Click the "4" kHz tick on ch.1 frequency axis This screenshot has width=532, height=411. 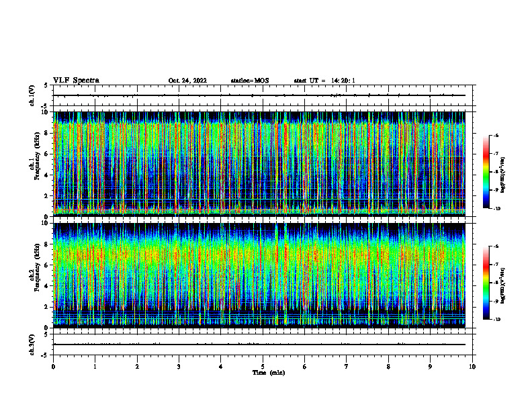pos(46,175)
